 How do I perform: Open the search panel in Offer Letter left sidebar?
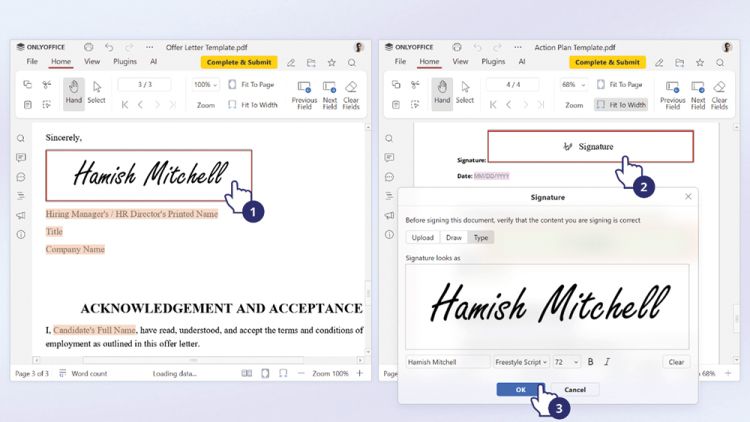(21, 138)
